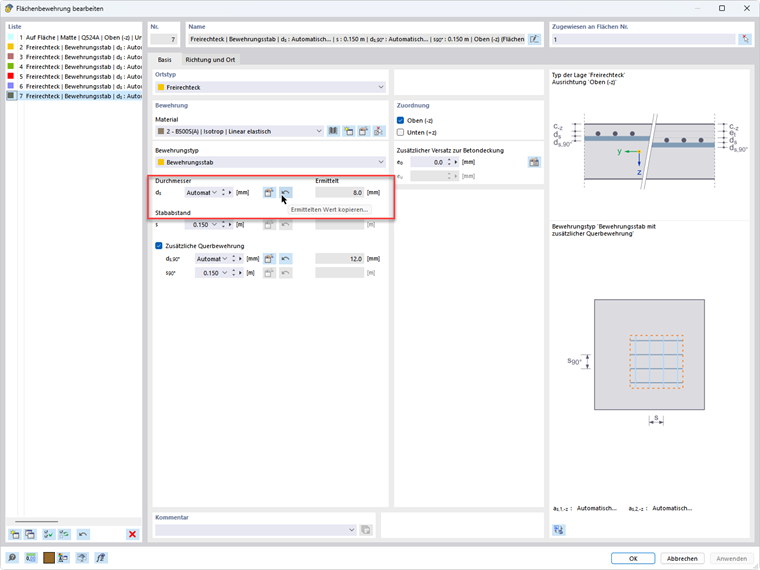Viewport: 760px width, 570px height.
Task: Click the icon below the reinforcement diagram
Action: pos(559,529)
